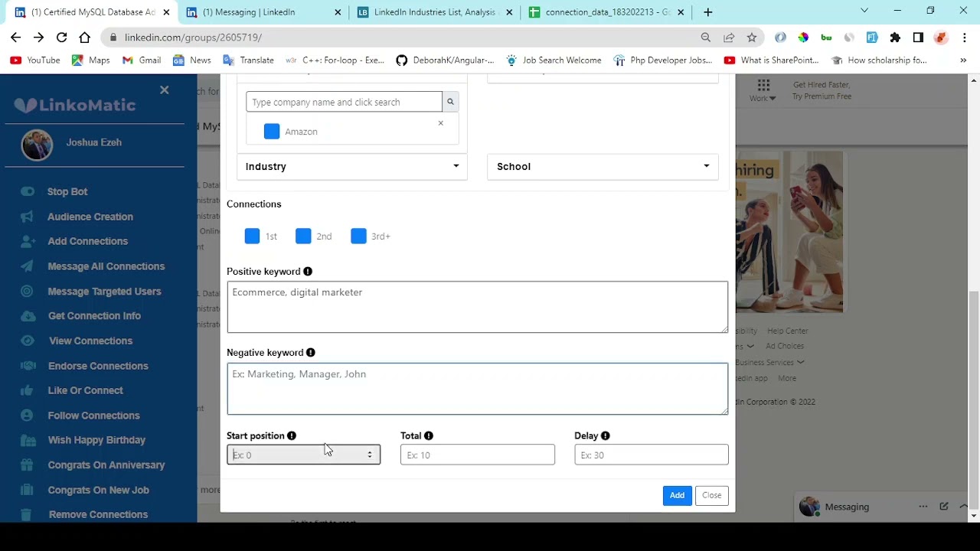Open the Chrome tab search chevron
The height and width of the screenshot is (551, 980).
(x=864, y=11)
